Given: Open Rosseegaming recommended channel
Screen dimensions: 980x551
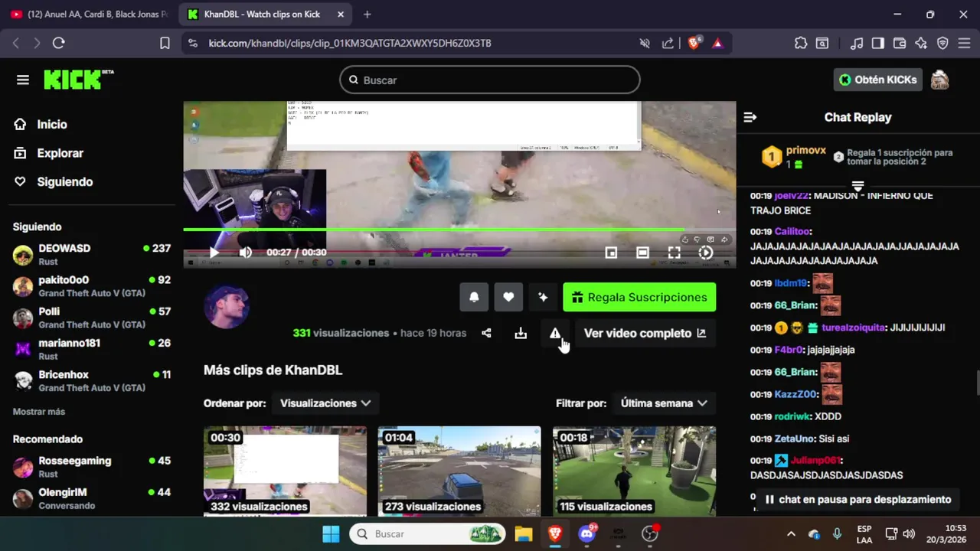Looking at the screenshot, I should 92,467.
